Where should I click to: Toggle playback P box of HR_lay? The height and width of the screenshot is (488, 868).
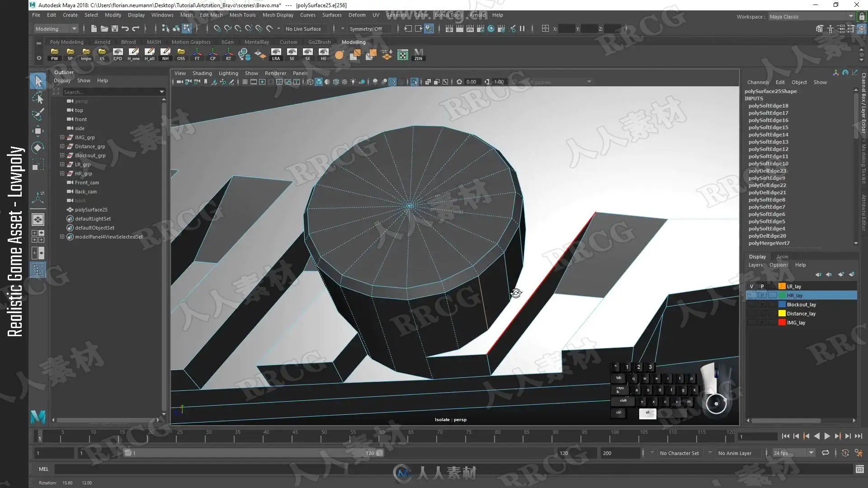pyautogui.click(x=762, y=296)
